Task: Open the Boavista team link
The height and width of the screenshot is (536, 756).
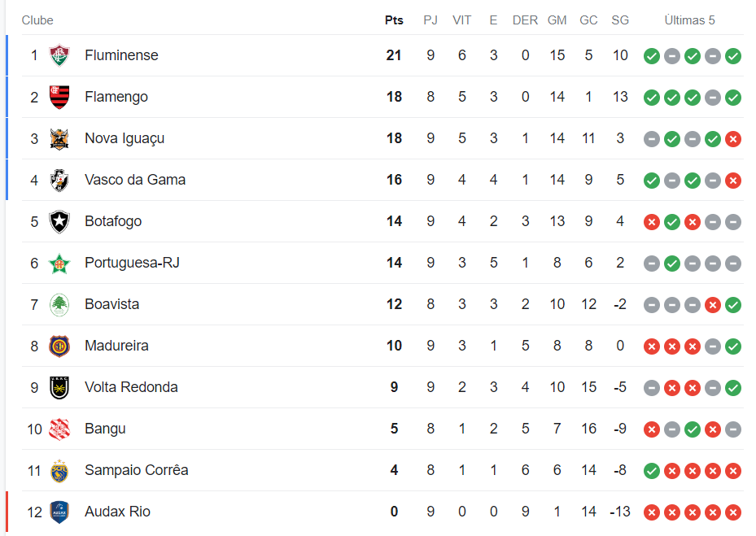Action: 111,304
